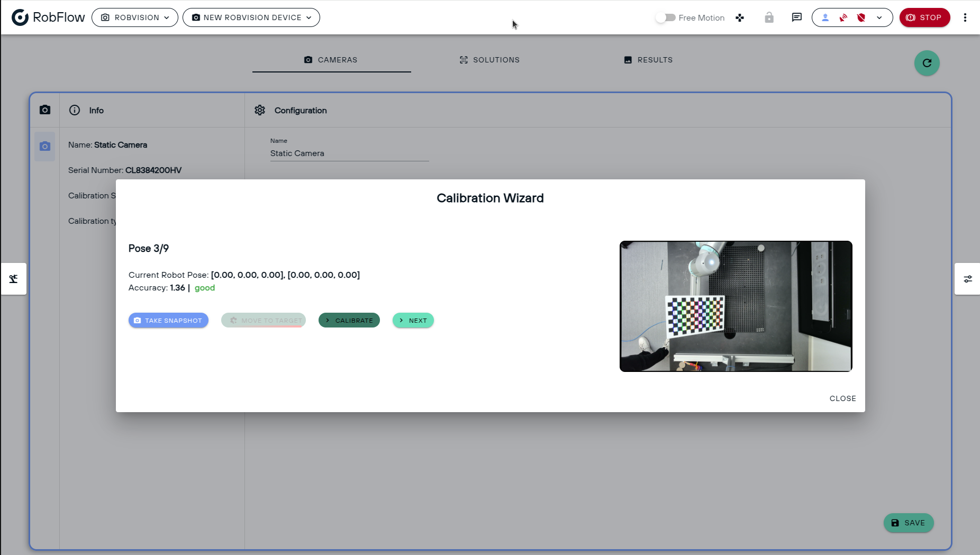The width and height of the screenshot is (980, 555).
Task: Click the SAVE button
Action: click(x=908, y=523)
